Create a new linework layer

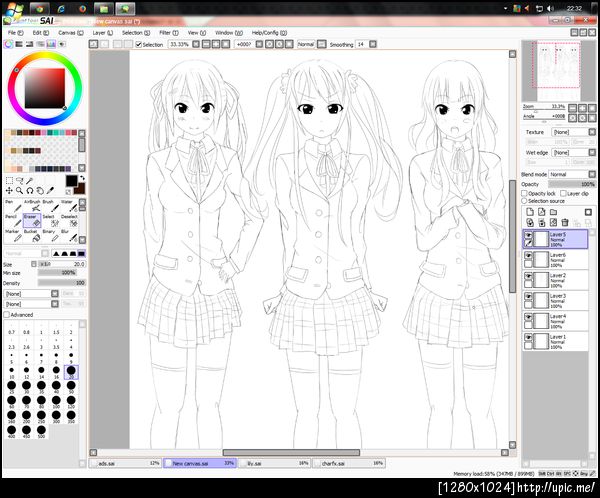click(541, 212)
